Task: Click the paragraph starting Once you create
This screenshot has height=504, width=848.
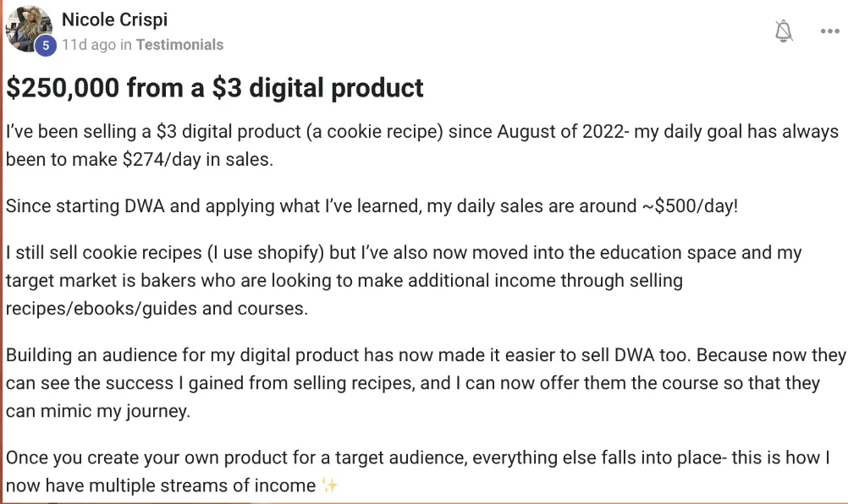Action: 417,472
